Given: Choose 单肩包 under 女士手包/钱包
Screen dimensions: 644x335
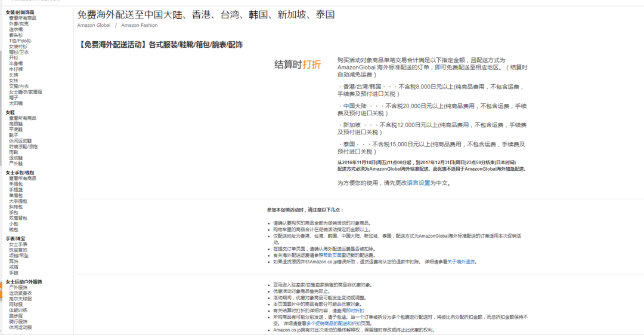Looking at the screenshot, I should [x=16, y=195].
